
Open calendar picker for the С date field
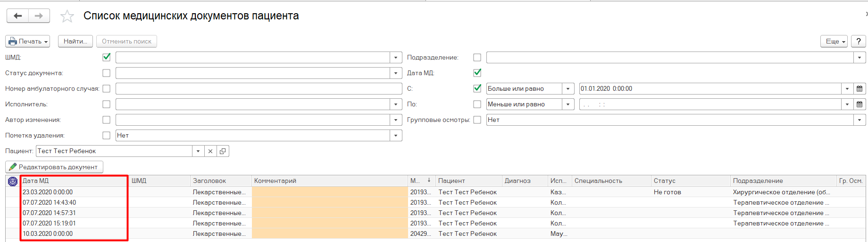860,89
